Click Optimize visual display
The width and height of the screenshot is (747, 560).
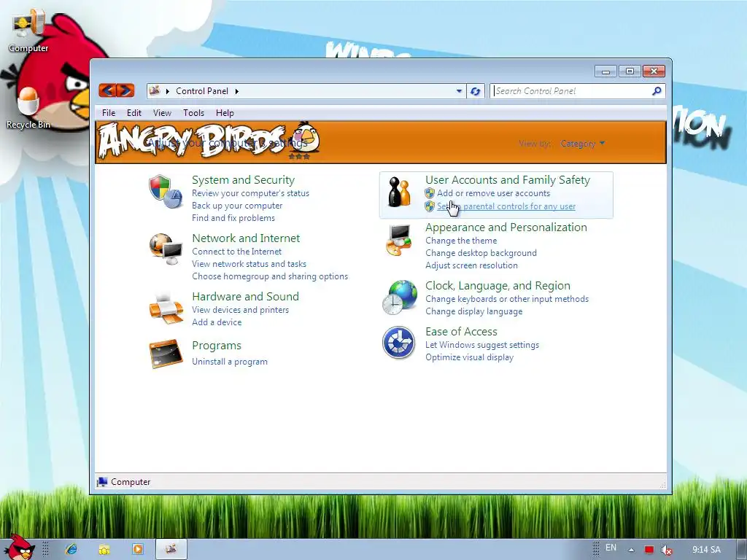pyautogui.click(x=469, y=357)
